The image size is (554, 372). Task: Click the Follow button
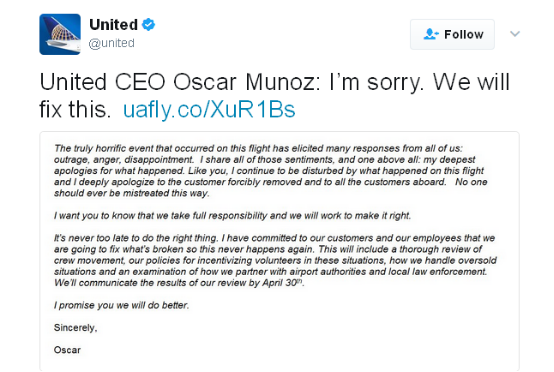(452, 34)
